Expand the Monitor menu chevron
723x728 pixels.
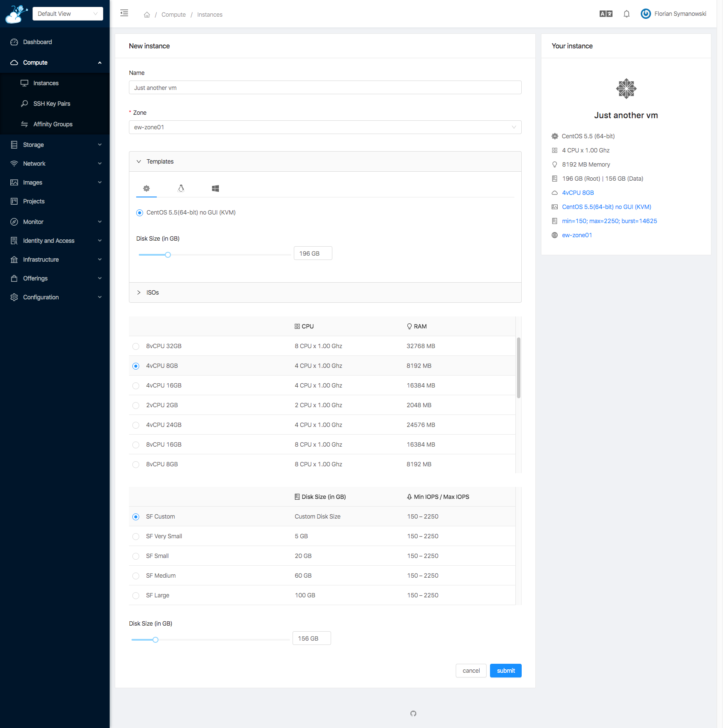coord(100,222)
